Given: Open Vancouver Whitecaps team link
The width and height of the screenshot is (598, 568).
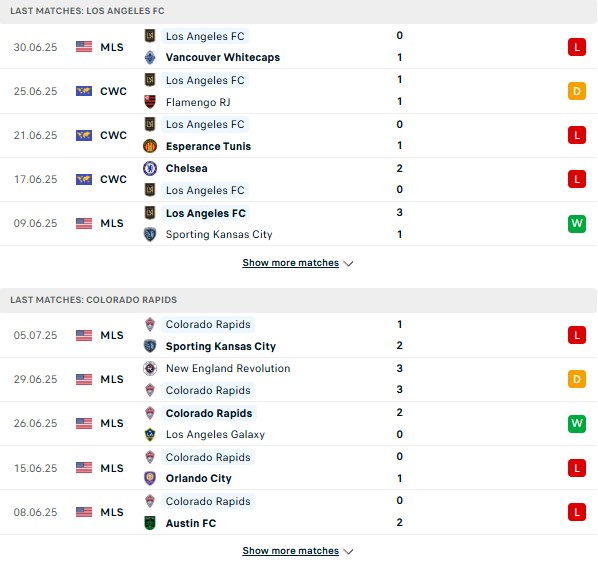Looking at the screenshot, I should tap(223, 58).
